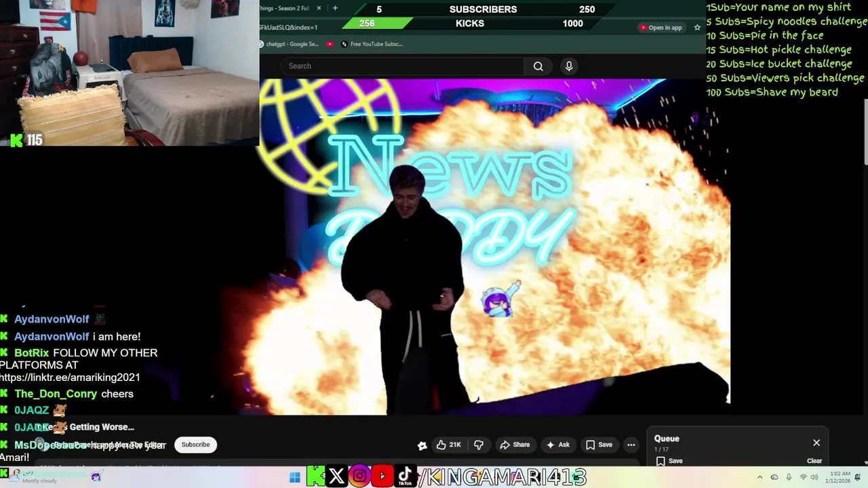
Task: Click the OneDrive cloud tray icon
Action: [x=774, y=477]
